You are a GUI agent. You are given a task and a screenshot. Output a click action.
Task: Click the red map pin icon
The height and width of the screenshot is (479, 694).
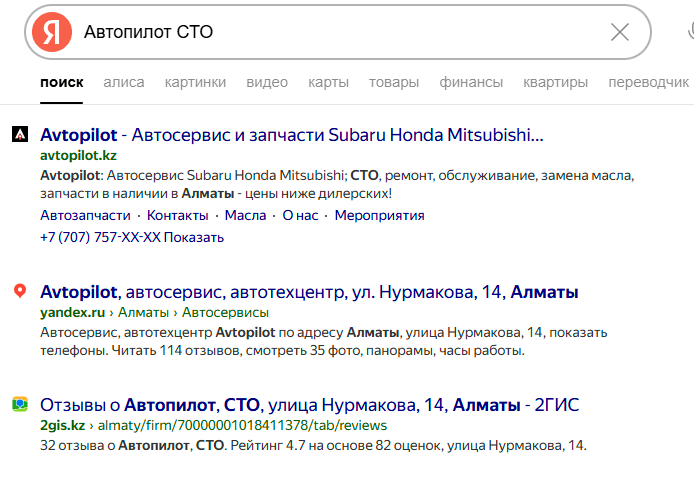[19, 292]
